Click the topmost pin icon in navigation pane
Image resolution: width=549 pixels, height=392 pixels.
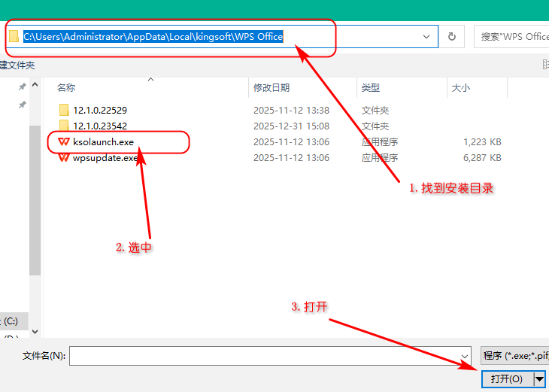click(23, 87)
